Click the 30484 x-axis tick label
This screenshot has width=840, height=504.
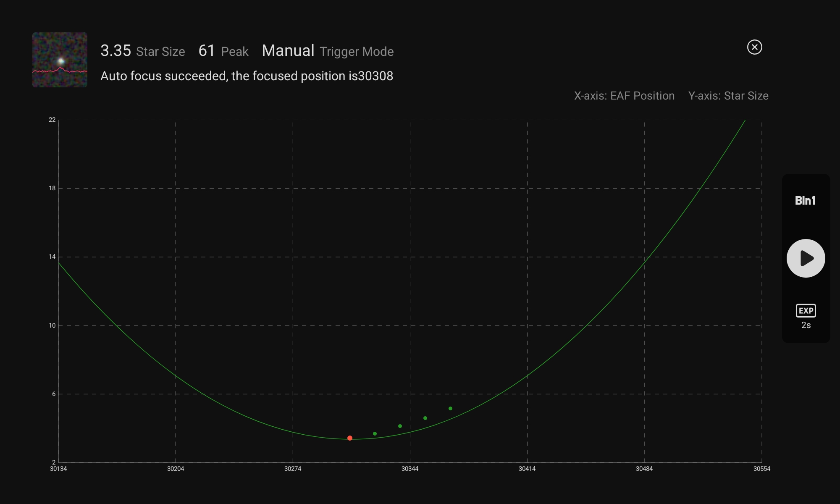(644, 469)
